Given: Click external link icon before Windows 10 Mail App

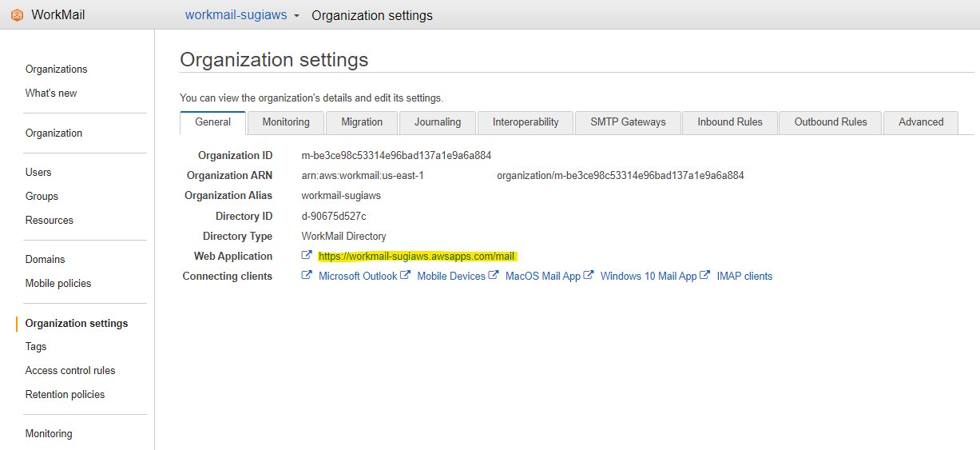Looking at the screenshot, I should coord(589,275).
